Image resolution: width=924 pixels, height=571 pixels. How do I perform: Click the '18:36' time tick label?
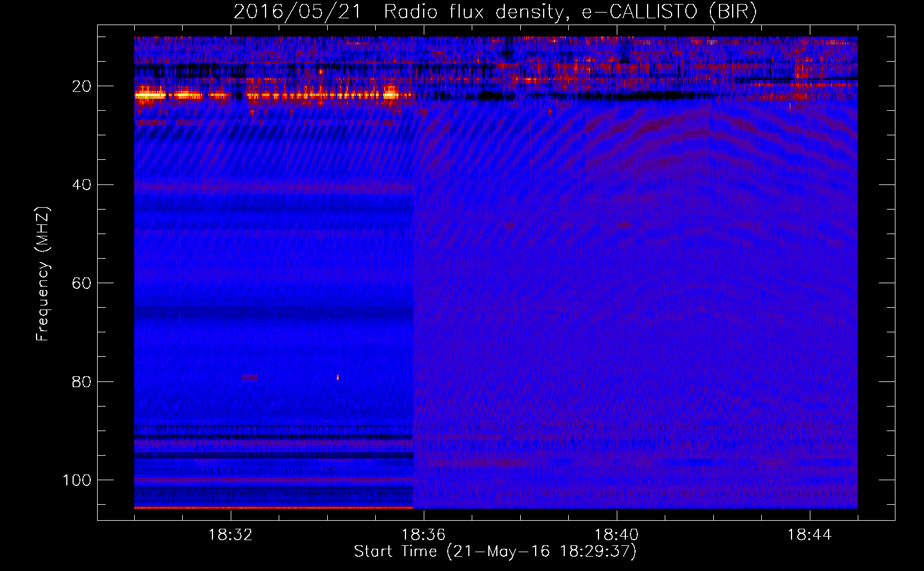423,535
